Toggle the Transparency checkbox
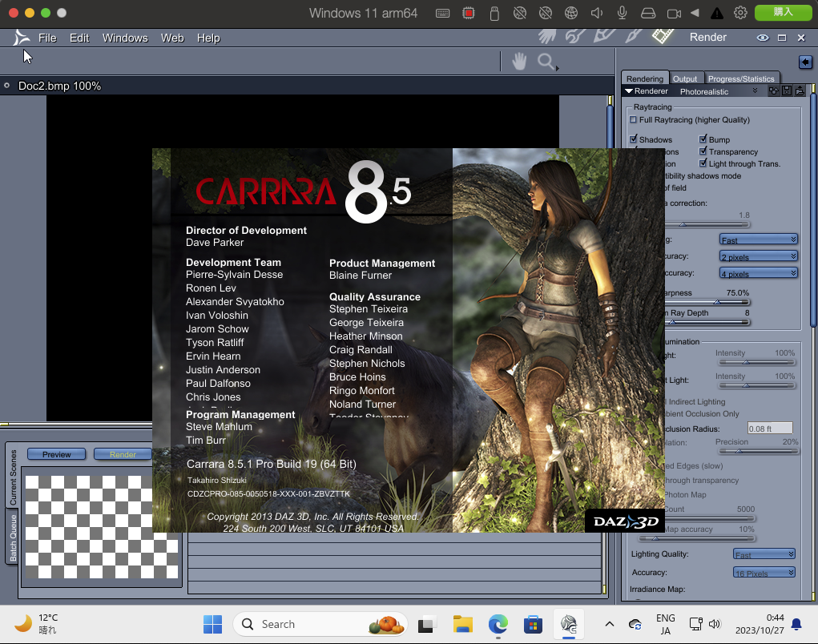This screenshot has width=818, height=644. 703,151
